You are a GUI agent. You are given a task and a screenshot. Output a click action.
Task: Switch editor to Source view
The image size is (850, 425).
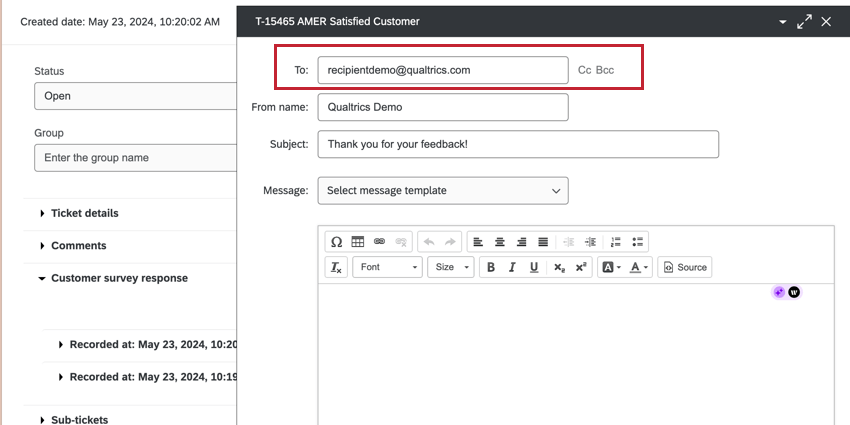[x=685, y=267]
